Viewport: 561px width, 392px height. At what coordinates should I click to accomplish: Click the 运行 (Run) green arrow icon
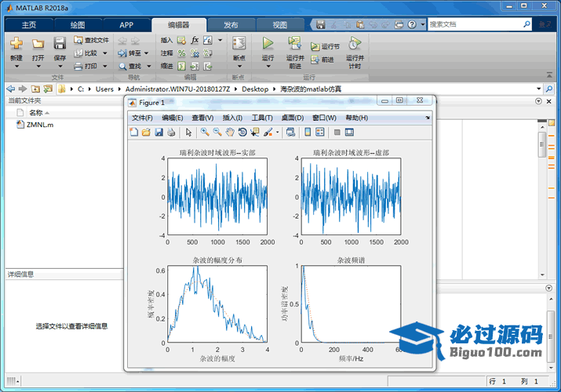(268, 43)
